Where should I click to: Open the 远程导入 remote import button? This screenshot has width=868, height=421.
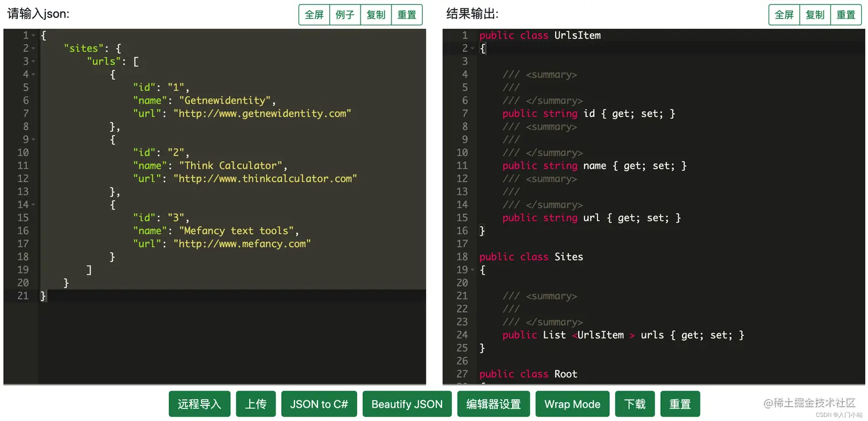199,404
